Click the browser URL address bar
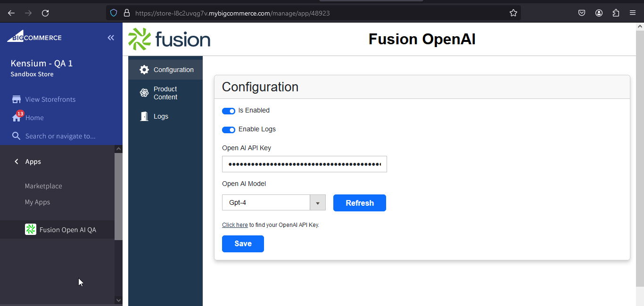This screenshot has height=306, width=644. 314,13
